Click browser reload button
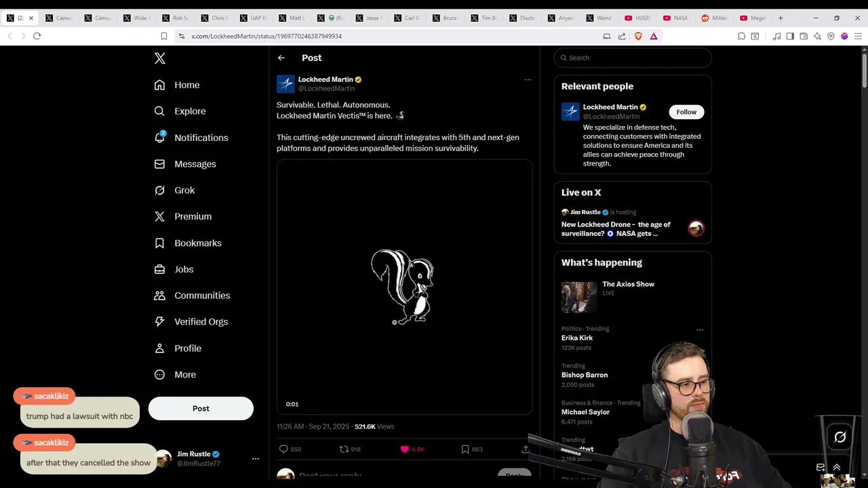The image size is (868, 488). pos(37,36)
